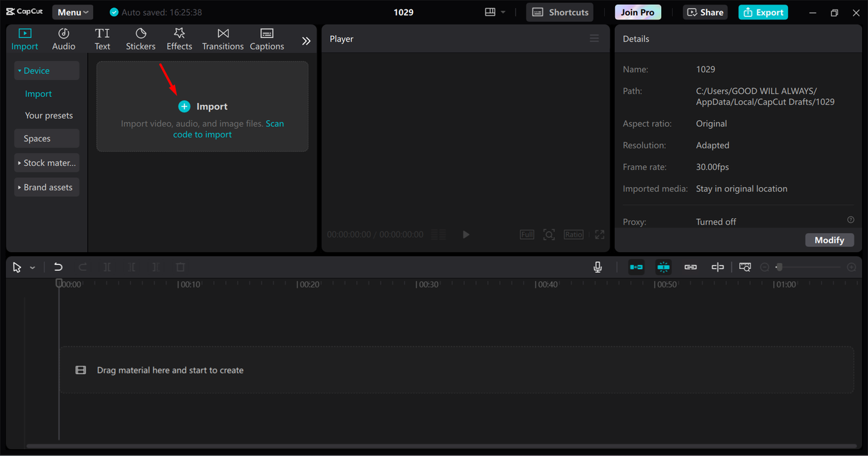Expand the layout dropdown arrow
Viewport: 868px width, 456px height.
pyautogui.click(x=503, y=12)
